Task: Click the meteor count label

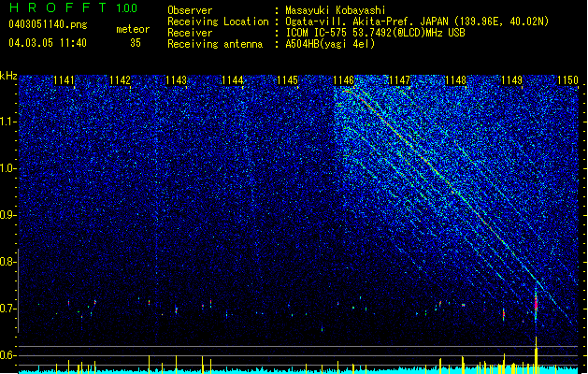Action: 133,29
